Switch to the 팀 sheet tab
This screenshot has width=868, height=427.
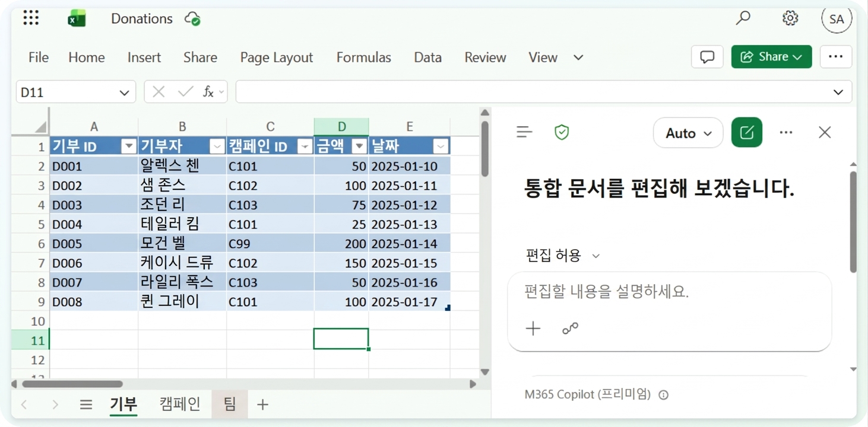tap(230, 404)
